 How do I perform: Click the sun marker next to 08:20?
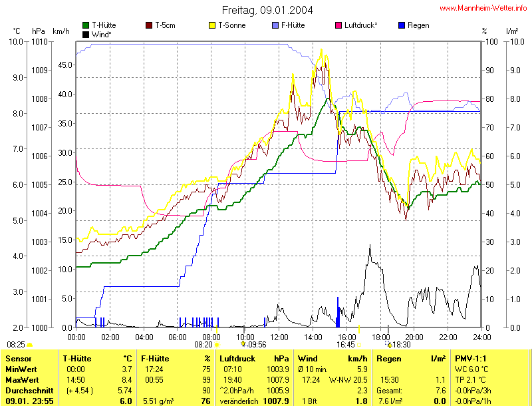217,345
